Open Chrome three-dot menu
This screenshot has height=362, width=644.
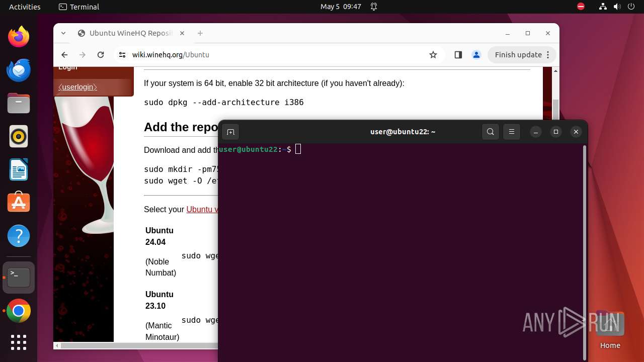548,55
